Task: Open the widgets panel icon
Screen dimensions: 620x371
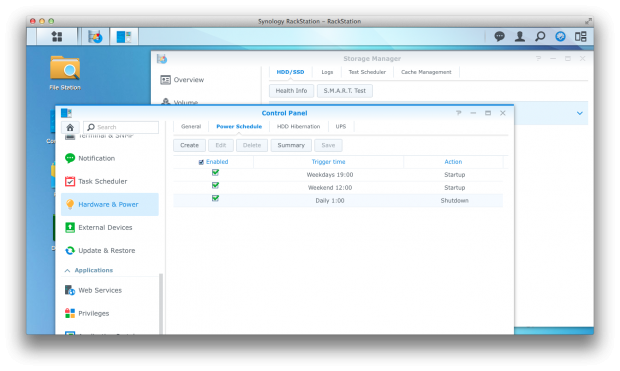Action: 580,36
